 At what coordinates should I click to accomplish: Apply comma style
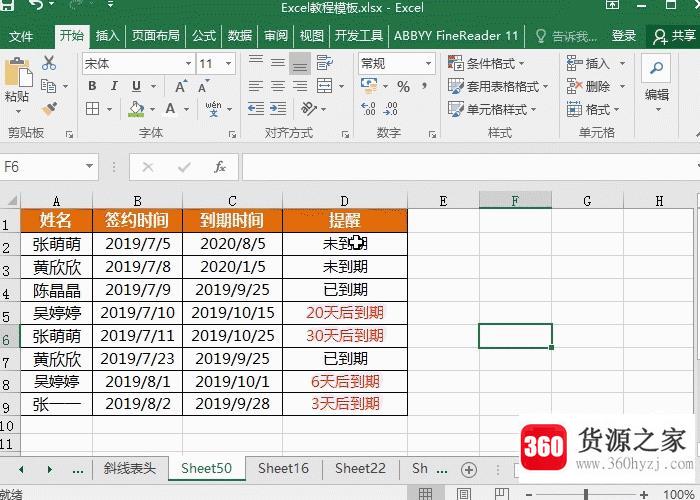pos(424,85)
